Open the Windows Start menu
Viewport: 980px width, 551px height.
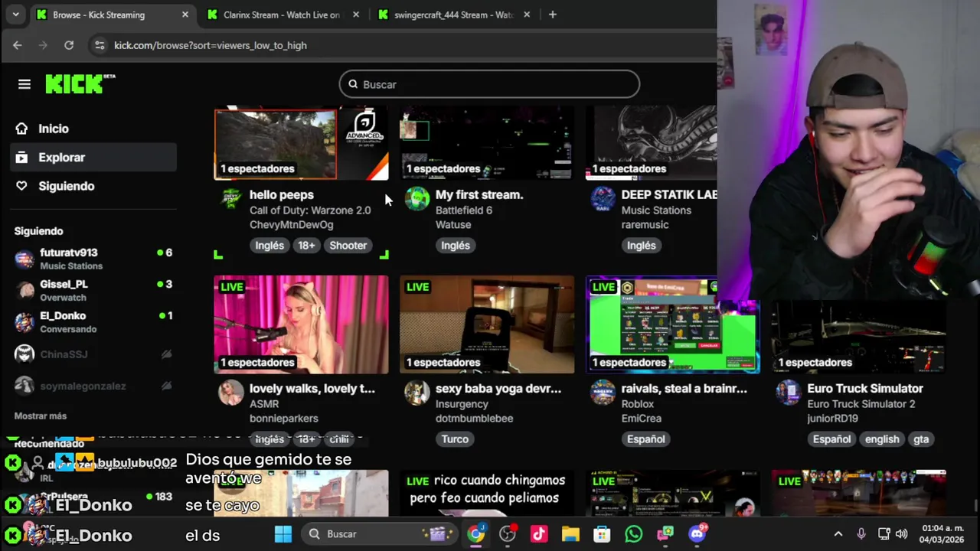(283, 533)
